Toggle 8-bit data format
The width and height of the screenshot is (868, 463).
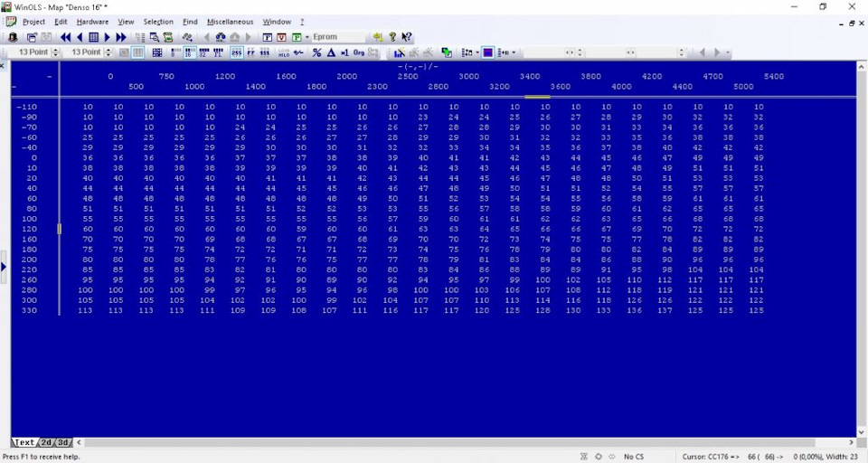(x=175, y=52)
